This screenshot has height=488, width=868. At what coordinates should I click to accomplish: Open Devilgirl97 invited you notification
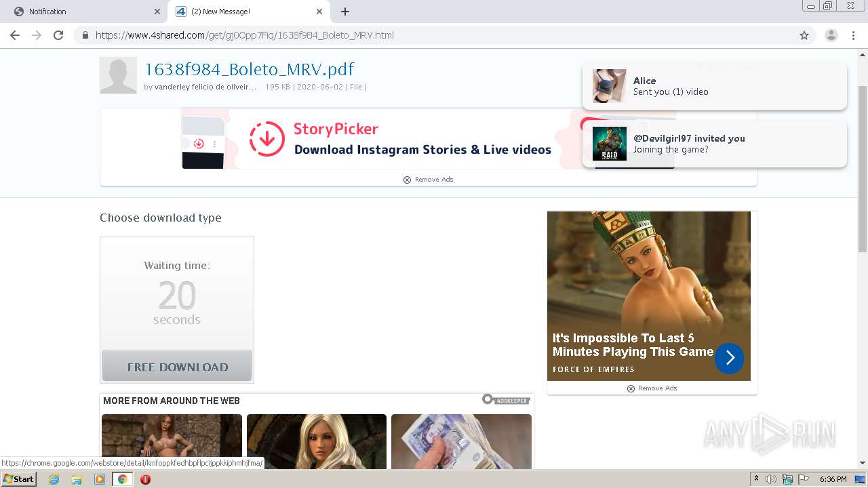pyautogui.click(x=715, y=144)
